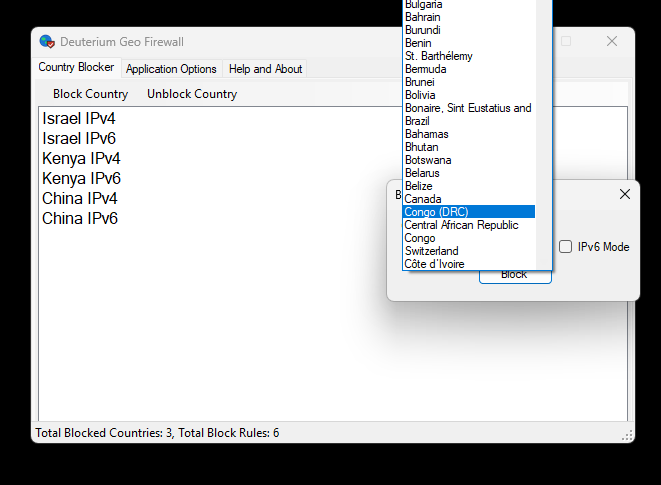Enable the IPv6 Mode checkbox
This screenshot has width=661, height=485.
click(x=565, y=247)
